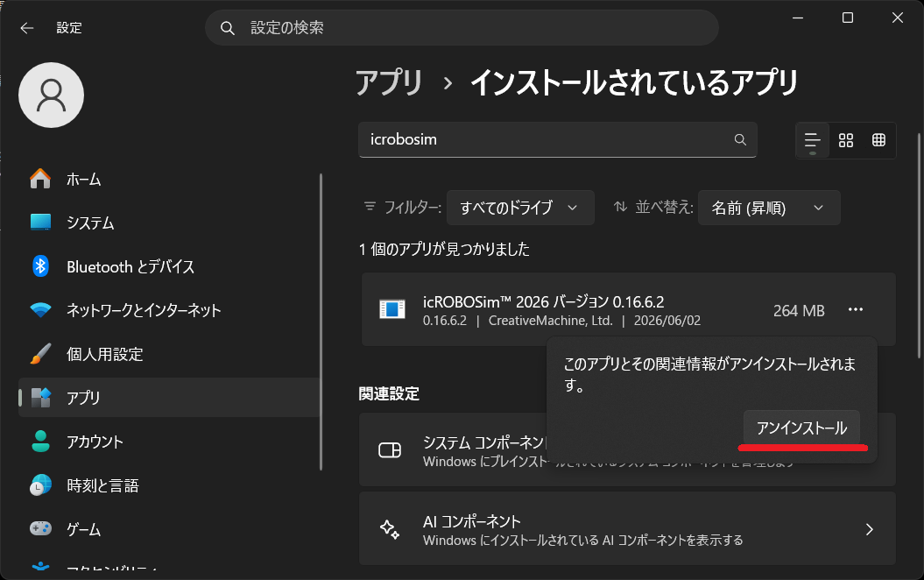This screenshot has width=924, height=580.
Task: Expand the AI コンポーネント chevron
Action: click(x=869, y=529)
